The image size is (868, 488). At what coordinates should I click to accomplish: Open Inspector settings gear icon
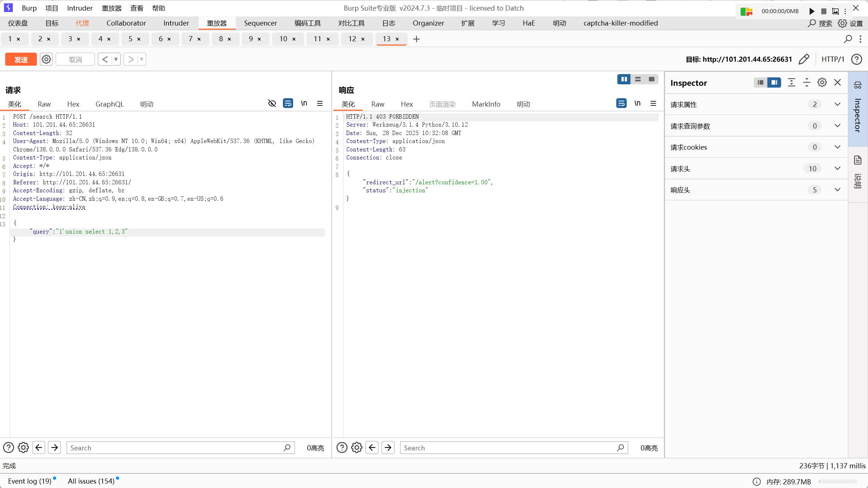coord(822,82)
